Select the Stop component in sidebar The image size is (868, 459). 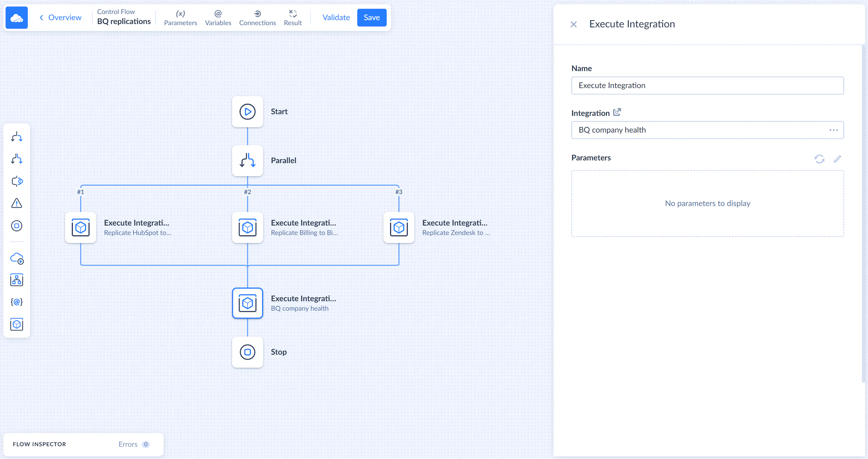17,225
